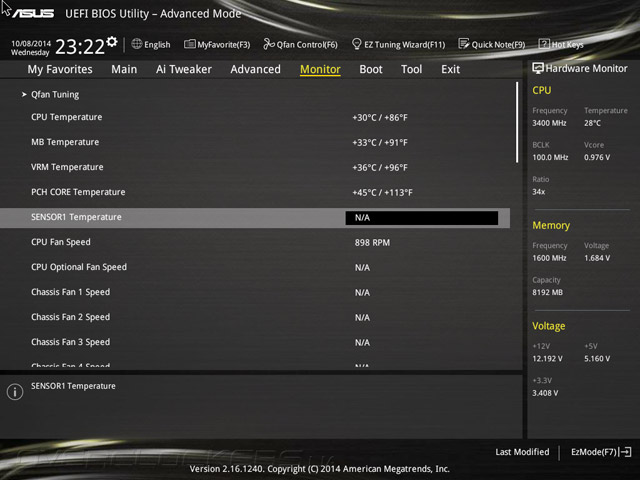Show the Hot Keys list

point(567,44)
